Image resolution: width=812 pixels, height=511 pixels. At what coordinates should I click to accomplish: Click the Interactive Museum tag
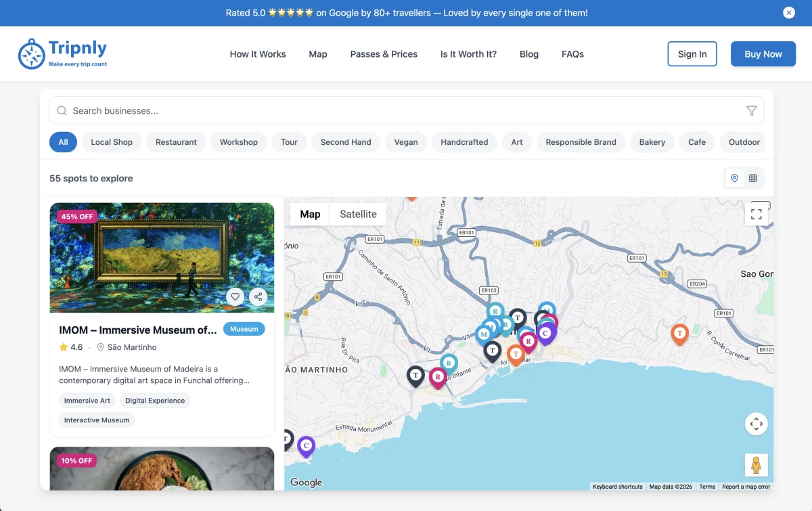97,420
